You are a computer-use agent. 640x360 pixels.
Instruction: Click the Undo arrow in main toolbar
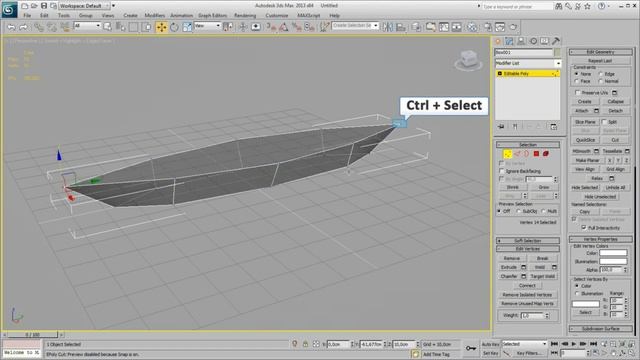[x=11, y=27]
